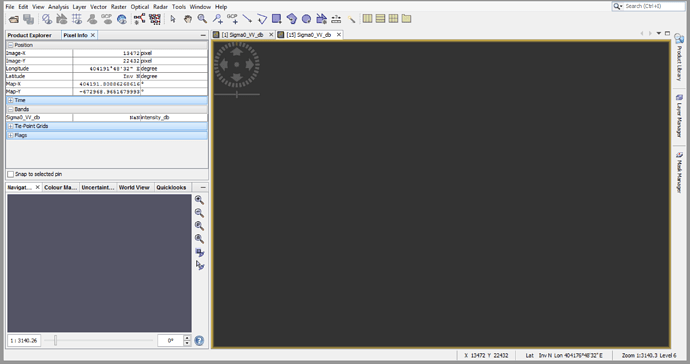690x364 pixels.
Task: Expand the Flags section
Action: click(11, 136)
